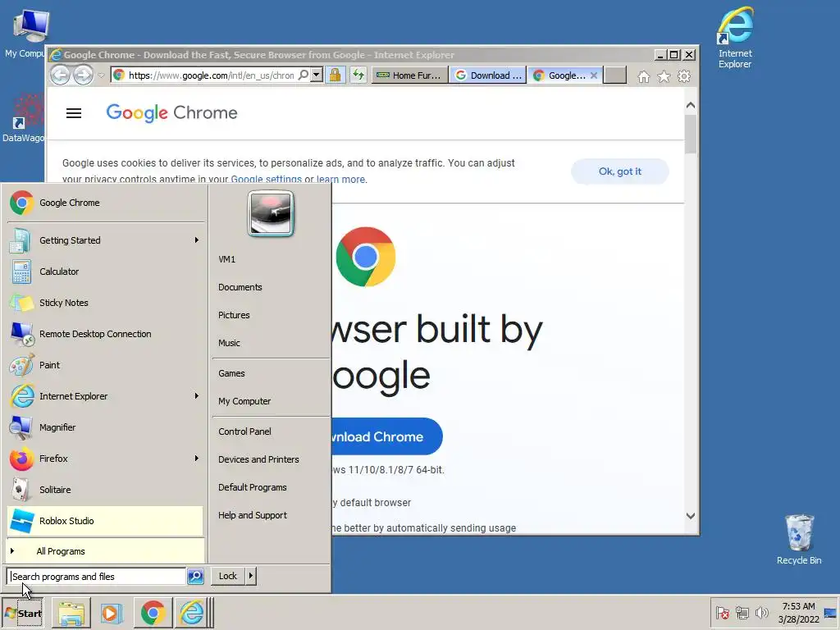The width and height of the screenshot is (840, 630).
Task: Go to IE home page via house icon
Action: coord(643,76)
